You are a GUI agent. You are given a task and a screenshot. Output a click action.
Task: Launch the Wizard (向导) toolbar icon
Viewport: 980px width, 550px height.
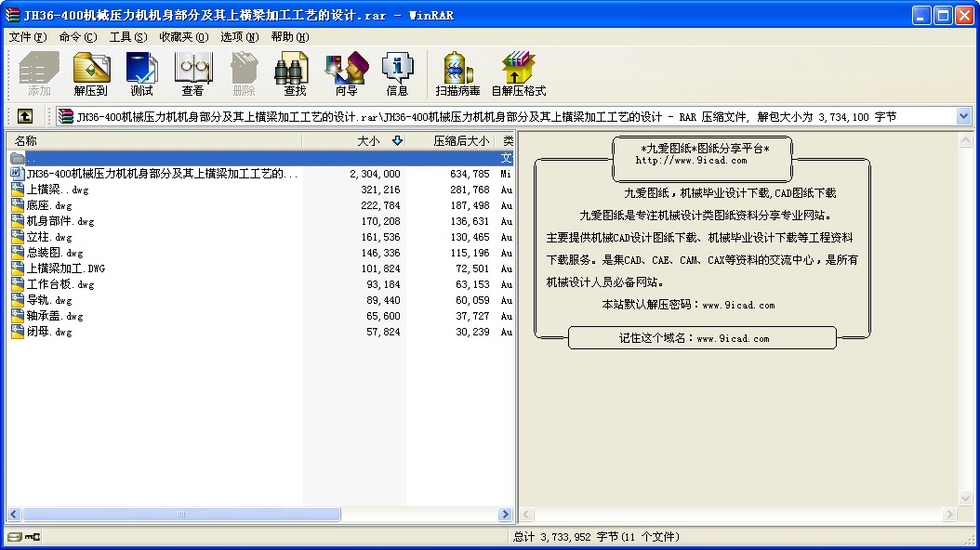(346, 74)
